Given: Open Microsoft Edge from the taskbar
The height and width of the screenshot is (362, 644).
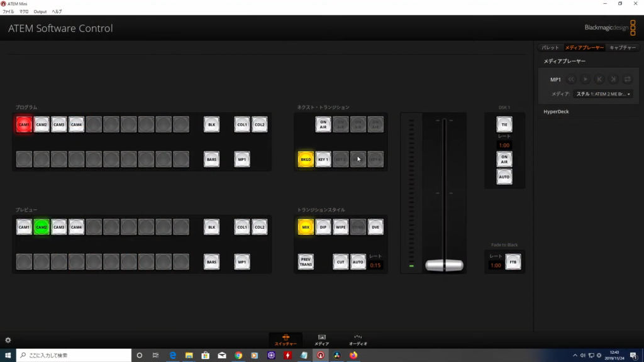Looking at the screenshot, I should (172, 355).
